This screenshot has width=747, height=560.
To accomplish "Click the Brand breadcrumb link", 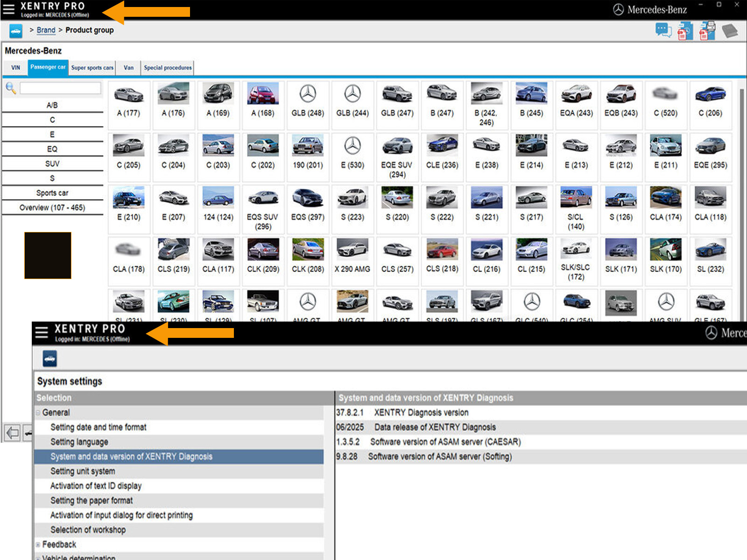I will (x=46, y=30).
